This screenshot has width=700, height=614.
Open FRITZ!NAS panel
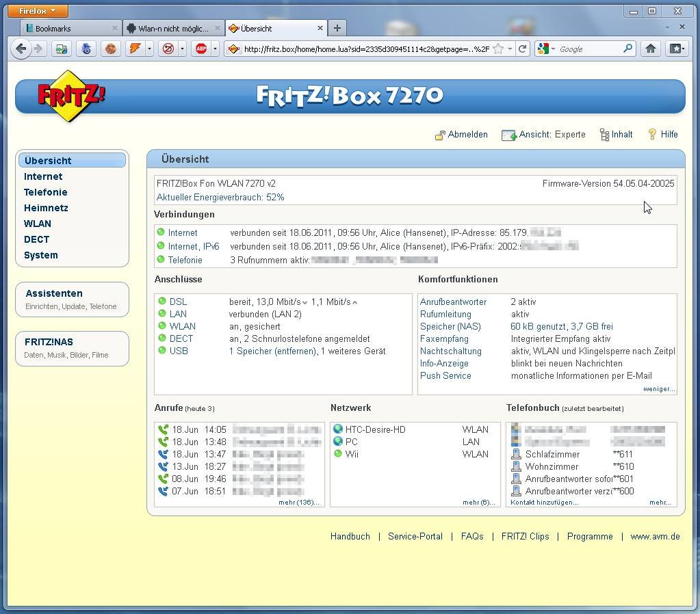pos(72,348)
